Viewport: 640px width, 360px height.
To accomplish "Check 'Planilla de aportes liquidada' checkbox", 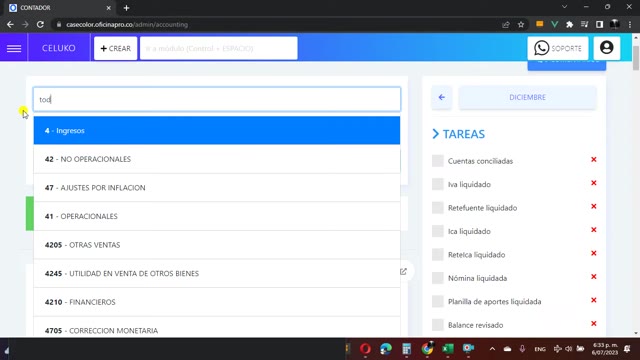I will pos(438,302).
